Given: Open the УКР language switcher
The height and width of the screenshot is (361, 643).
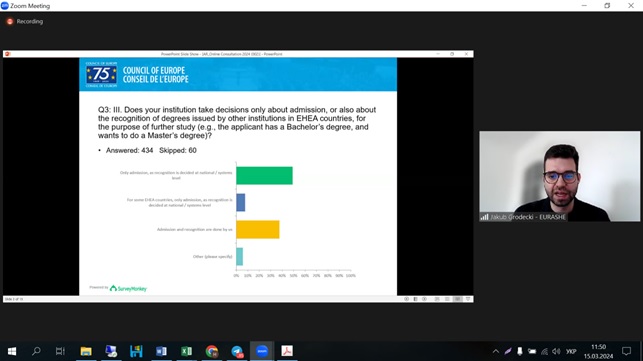Looking at the screenshot, I should [571, 352].
